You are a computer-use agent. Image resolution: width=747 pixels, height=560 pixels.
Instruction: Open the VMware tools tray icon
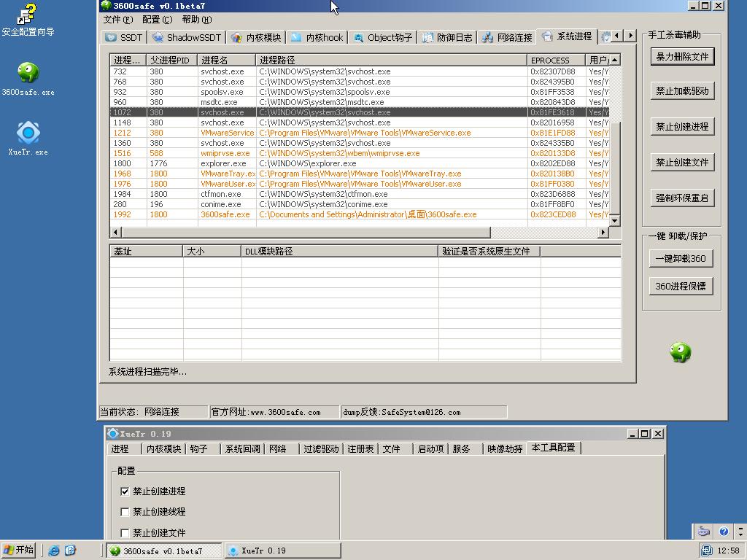707,551
